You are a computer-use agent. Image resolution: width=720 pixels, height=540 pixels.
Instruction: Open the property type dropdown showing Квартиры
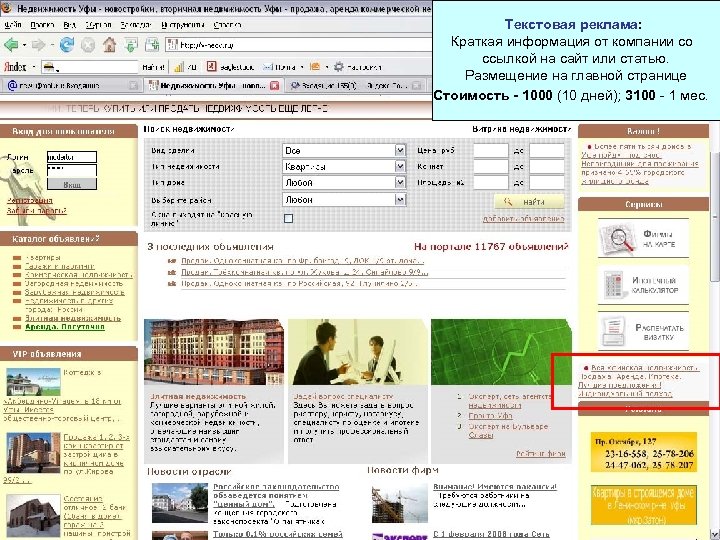(x=344, y=167)
